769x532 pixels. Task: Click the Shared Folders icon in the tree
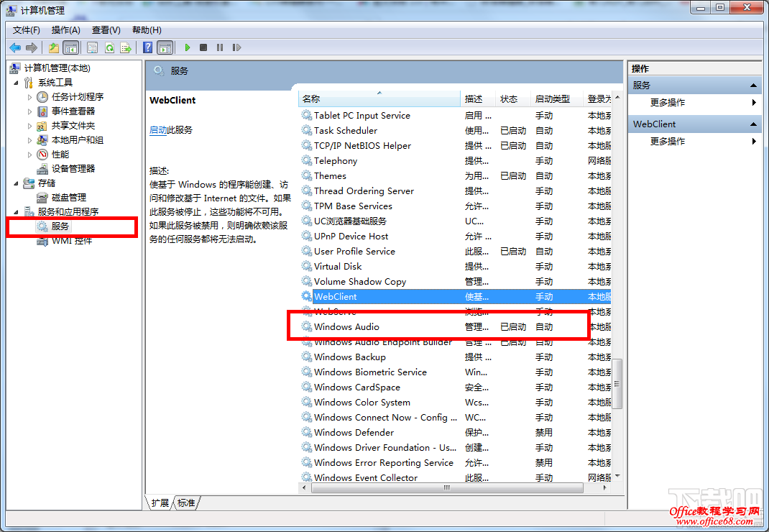(42, 126)
